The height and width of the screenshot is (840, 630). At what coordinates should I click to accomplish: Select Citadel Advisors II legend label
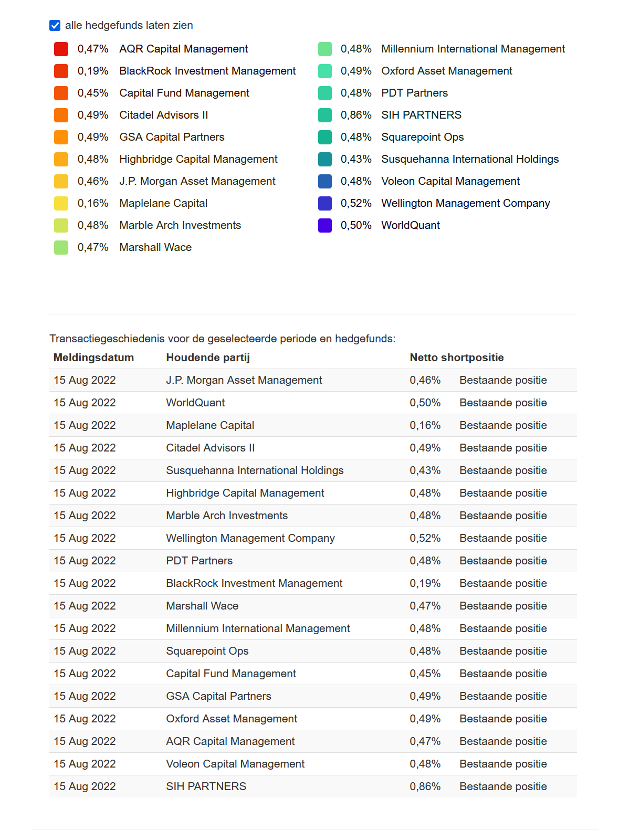(163, 115)
